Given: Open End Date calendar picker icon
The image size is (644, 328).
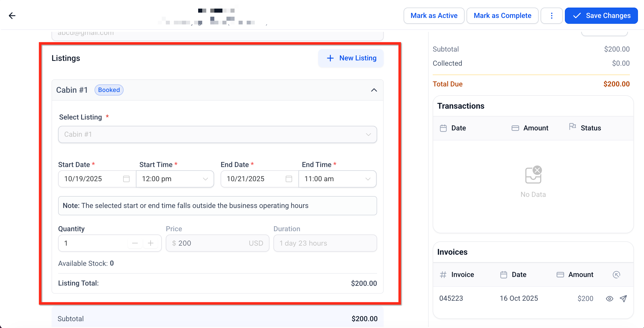Looking at the screenshot, I should (x=289, y=179).
